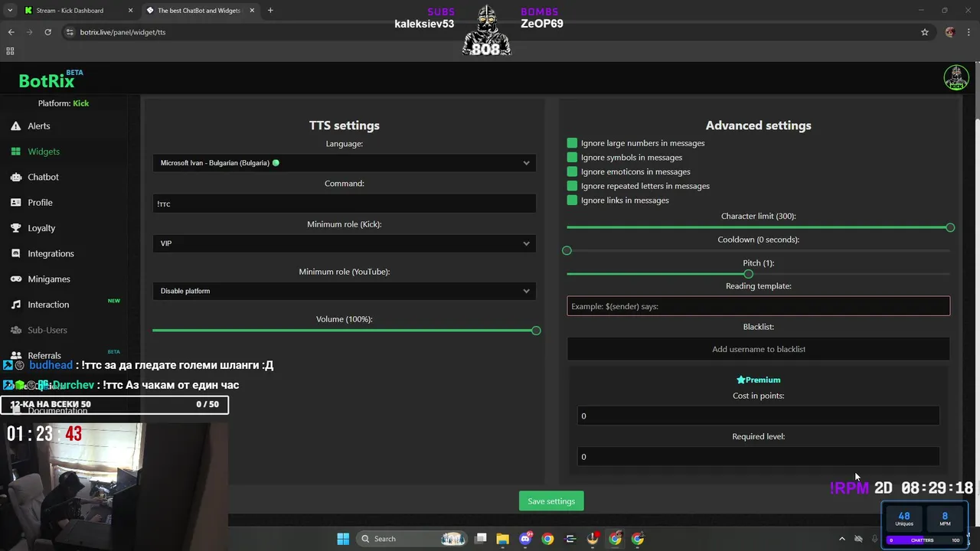Open the Sub-Users sidebar link
The height and width of the screenshot is (551, 980).
click(47, 330)
